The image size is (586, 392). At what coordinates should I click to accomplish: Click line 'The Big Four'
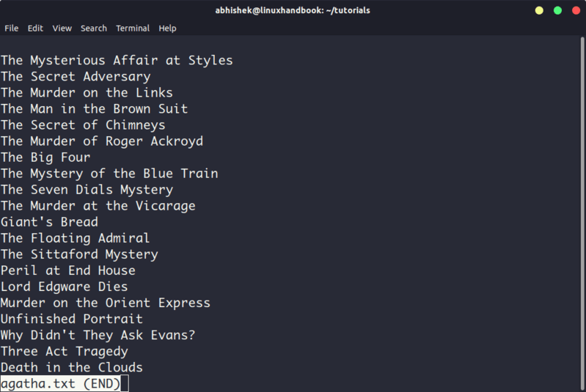tap(45, 158)
